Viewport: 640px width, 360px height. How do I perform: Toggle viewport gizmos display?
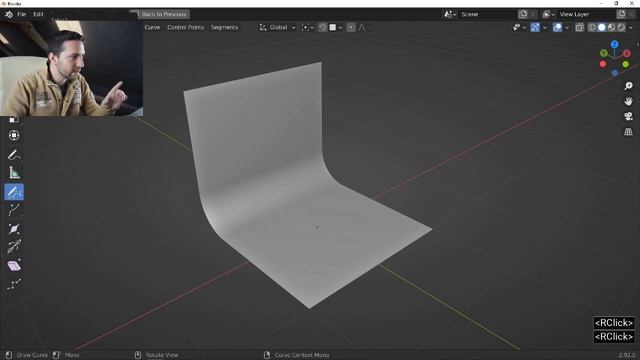coord(535,27)
